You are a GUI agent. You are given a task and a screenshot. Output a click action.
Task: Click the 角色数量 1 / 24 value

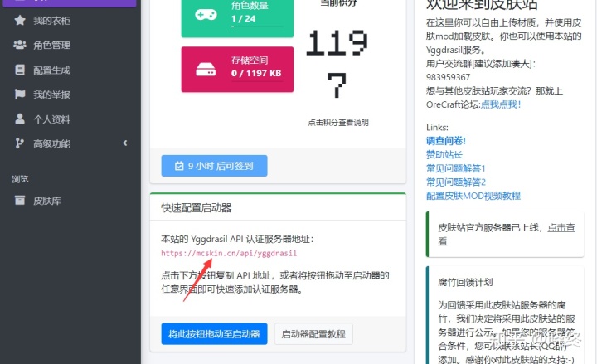pyautogui.click(x=243, y=18)
